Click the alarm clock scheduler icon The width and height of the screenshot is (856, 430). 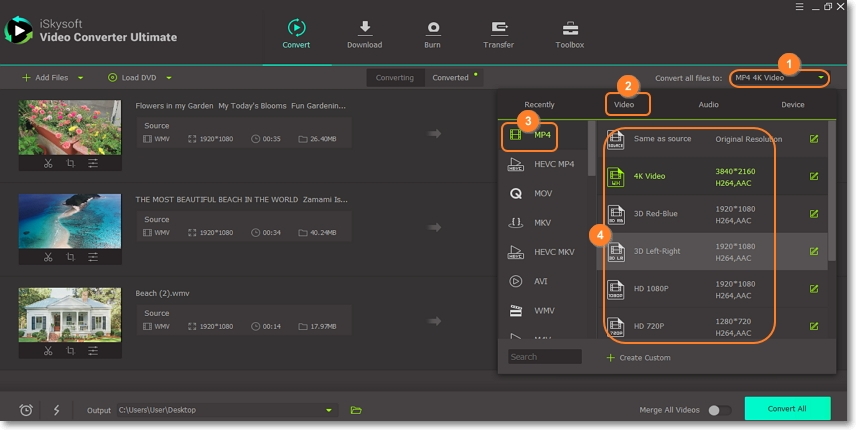[x=26, y=410]
